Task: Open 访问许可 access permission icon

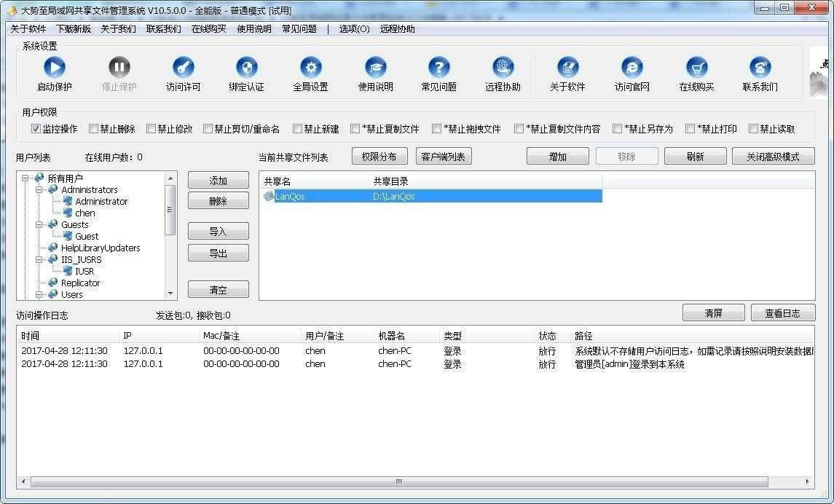Action: pyautogui.click(x=183, y=68)
